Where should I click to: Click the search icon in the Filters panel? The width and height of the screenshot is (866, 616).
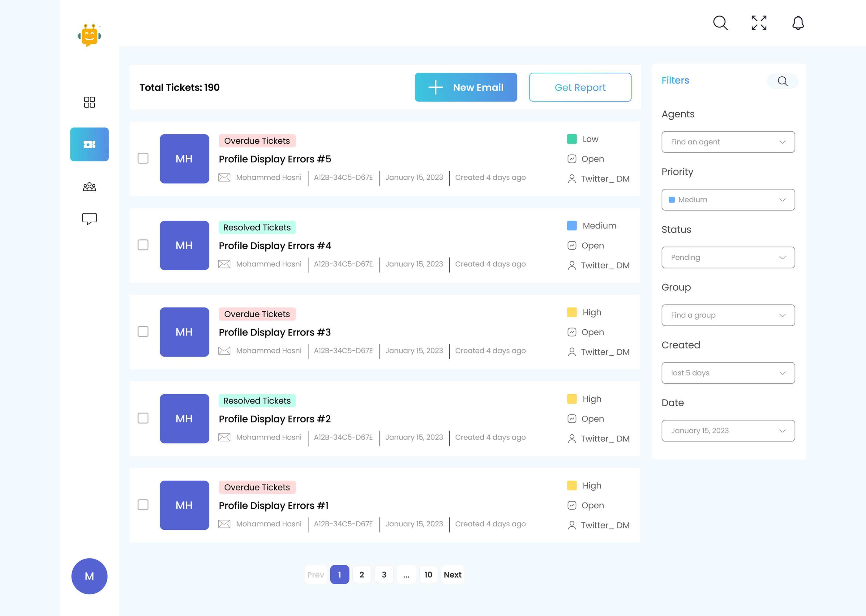[x=782, y=81]
